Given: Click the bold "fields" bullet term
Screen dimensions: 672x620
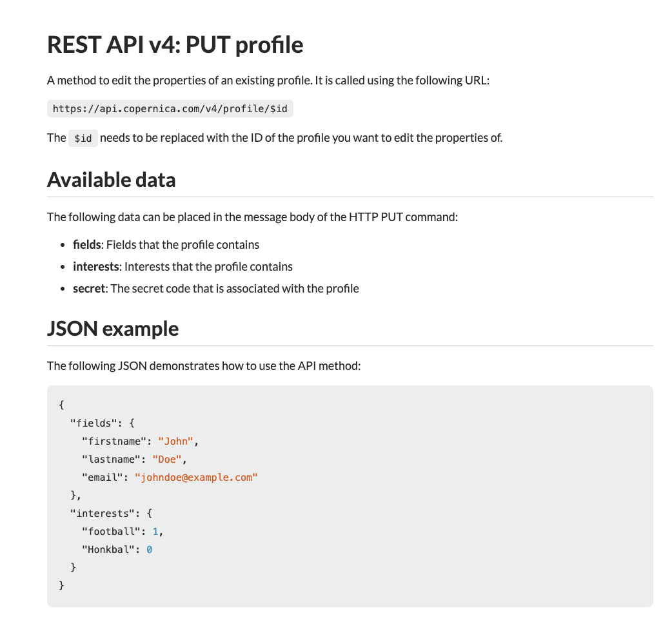Looking at the screenshot, I should tap(87, 245).
